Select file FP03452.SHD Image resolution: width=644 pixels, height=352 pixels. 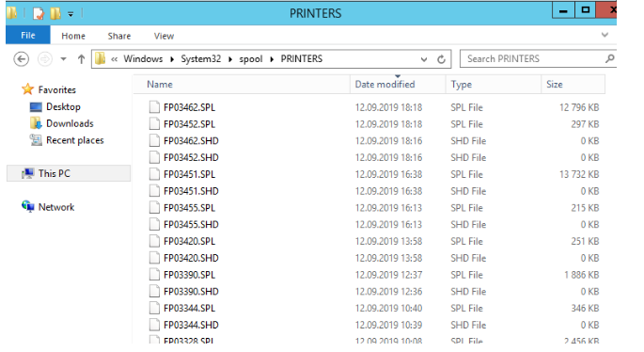pos(191,157)
